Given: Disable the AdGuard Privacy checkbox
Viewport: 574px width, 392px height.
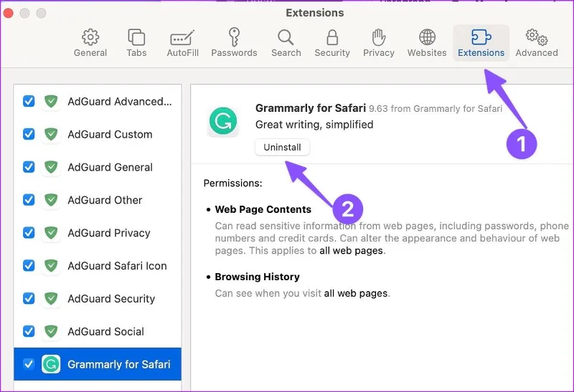Looking at the screenshot, I should (x=29, y=233).
